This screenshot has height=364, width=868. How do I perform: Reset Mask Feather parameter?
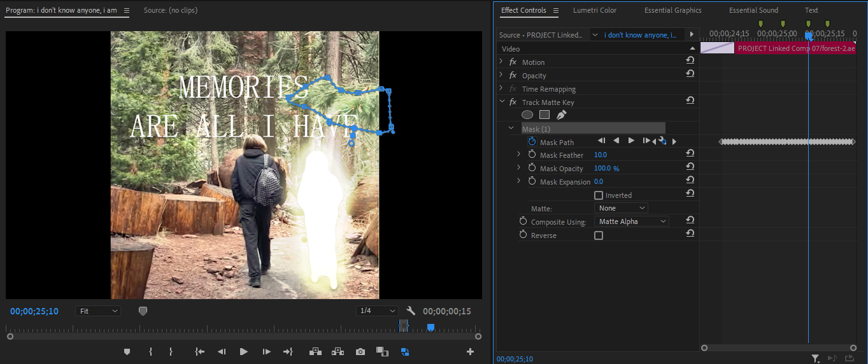(690, 153)
